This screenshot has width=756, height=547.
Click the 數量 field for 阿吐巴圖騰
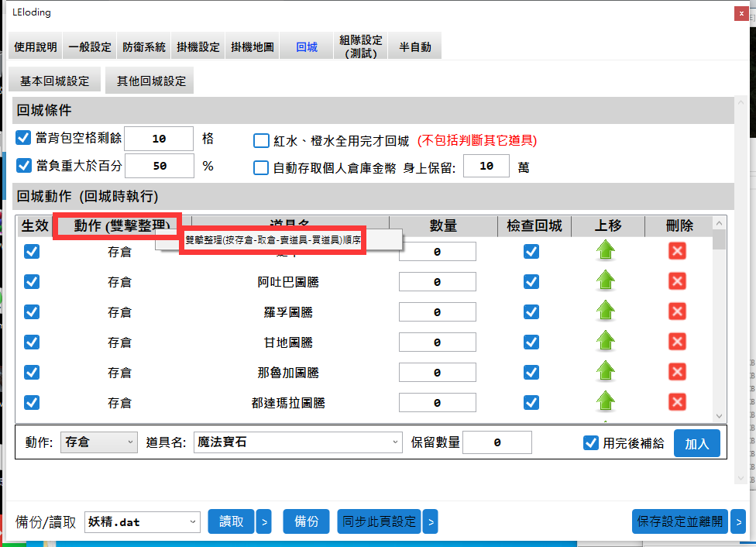click(438, 282)
